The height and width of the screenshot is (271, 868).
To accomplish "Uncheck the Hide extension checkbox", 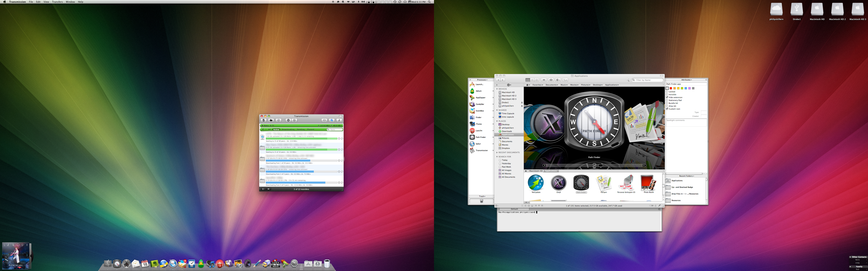I will click(667, 97).
